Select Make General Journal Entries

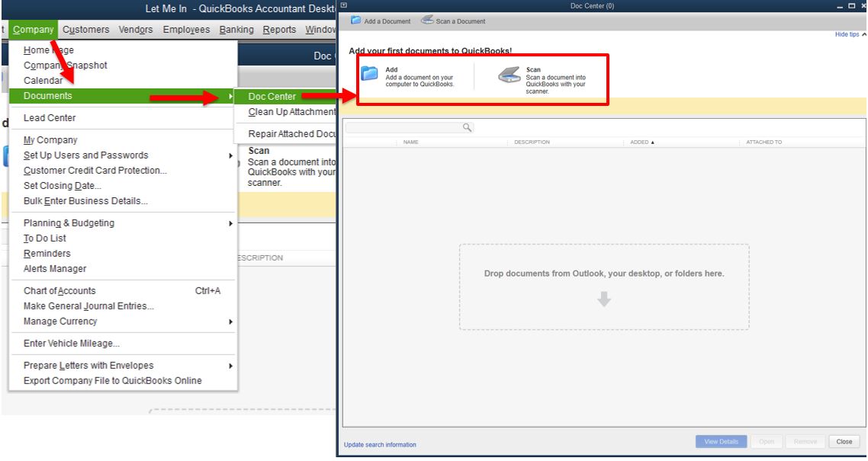coord(88,306)
